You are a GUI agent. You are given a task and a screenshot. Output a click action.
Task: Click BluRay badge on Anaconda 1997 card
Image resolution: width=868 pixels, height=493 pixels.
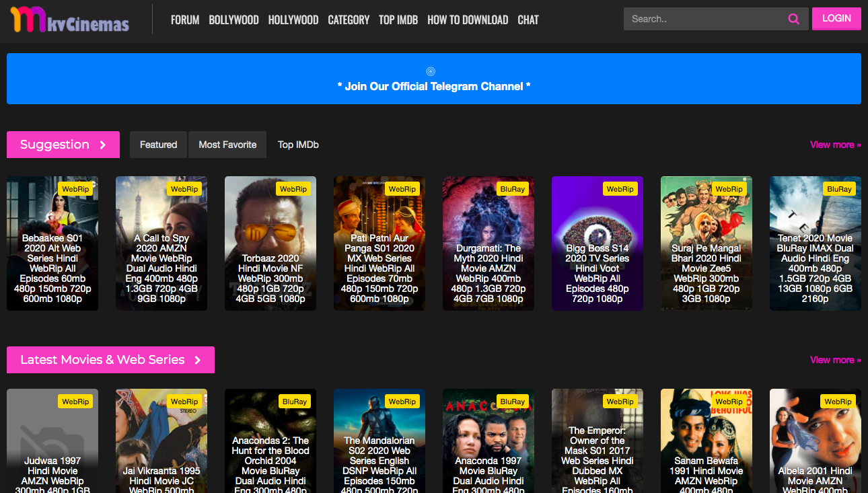(512, 402)
